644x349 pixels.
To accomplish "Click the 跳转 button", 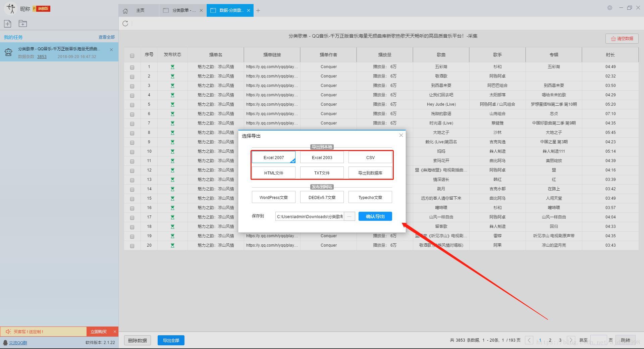I will click(626, 340).
